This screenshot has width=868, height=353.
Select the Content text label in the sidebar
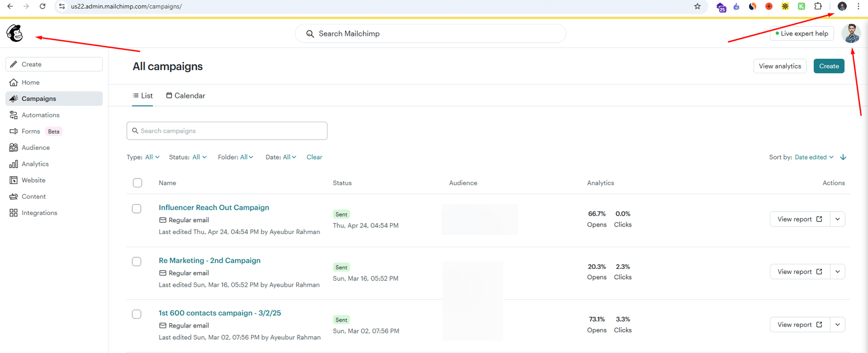coord(34,197)
